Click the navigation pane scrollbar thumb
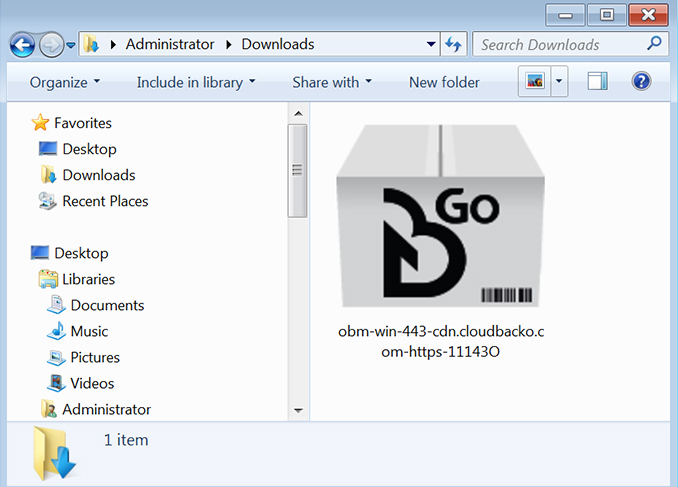Image resolution: width=678 pixels, height=487 pixels. click(x=297, y=170)
